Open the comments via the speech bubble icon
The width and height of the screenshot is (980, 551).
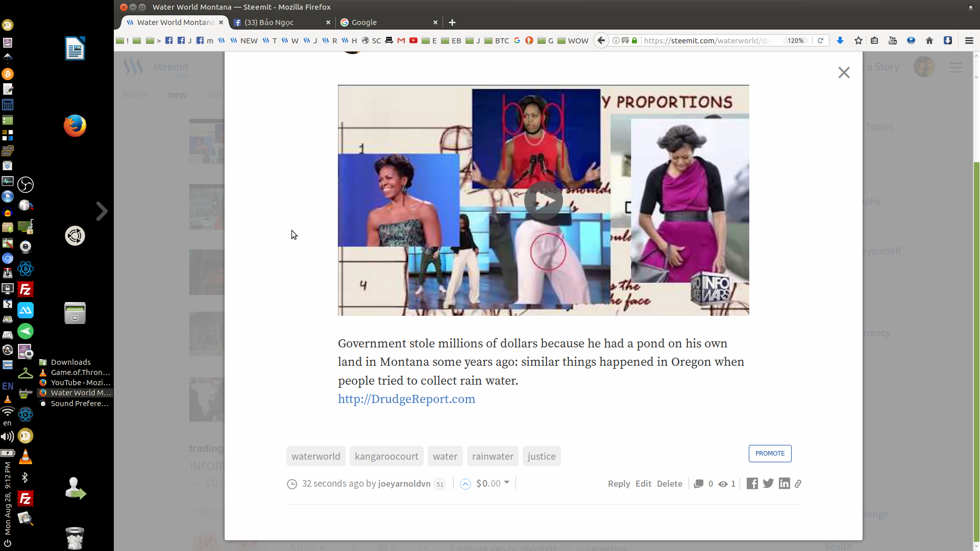coord(698,484)
